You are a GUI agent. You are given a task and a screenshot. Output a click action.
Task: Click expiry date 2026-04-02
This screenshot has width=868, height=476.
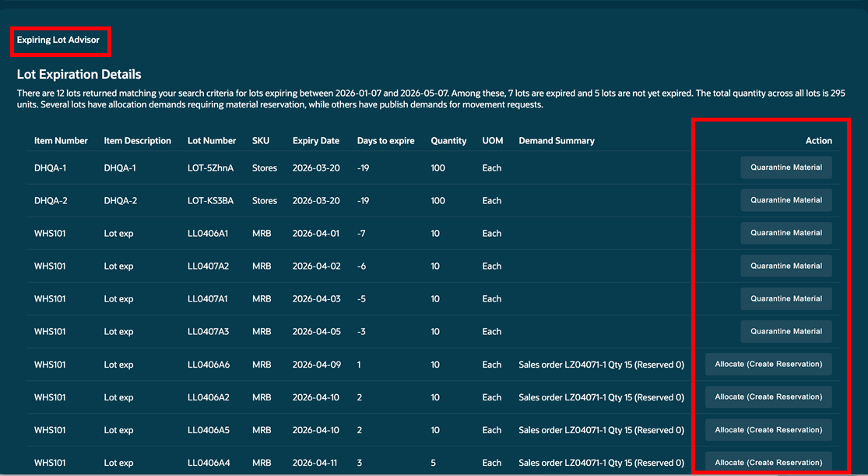pos(316,266)
